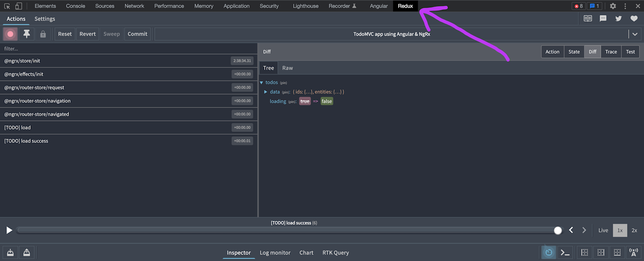Switch to the Console tab
Screen dimensions: 644x261
click(75, 6)
